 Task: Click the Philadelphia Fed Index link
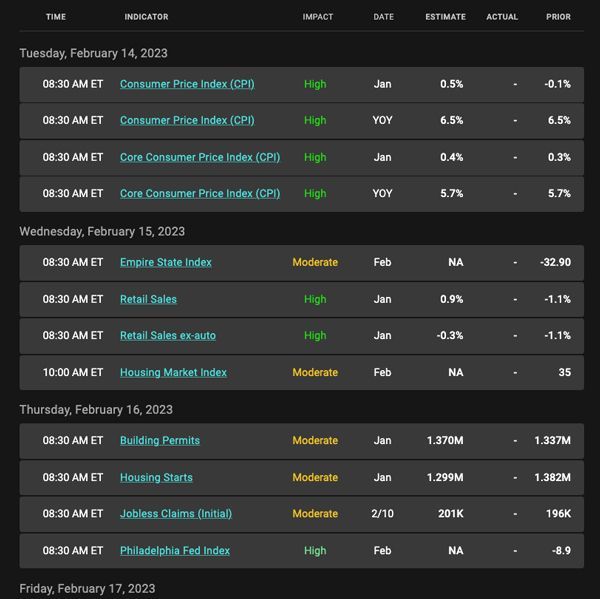[x=175, y=551]
